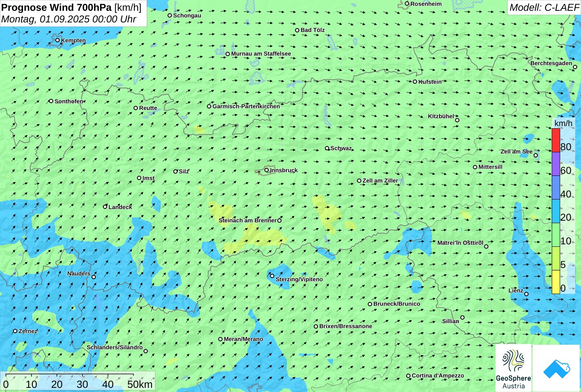Click the Lienz location marker
581x392 pixels.
coord(526,294)
